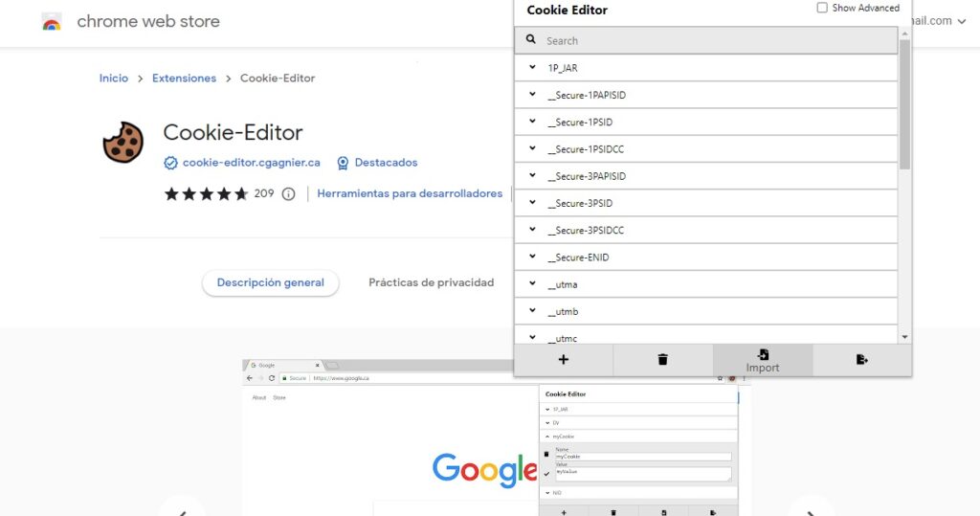This screenshot has width=980, height=516.
Task: Click the Cookie Editor scrollbar thumb
Action: (x=904, y=104)
